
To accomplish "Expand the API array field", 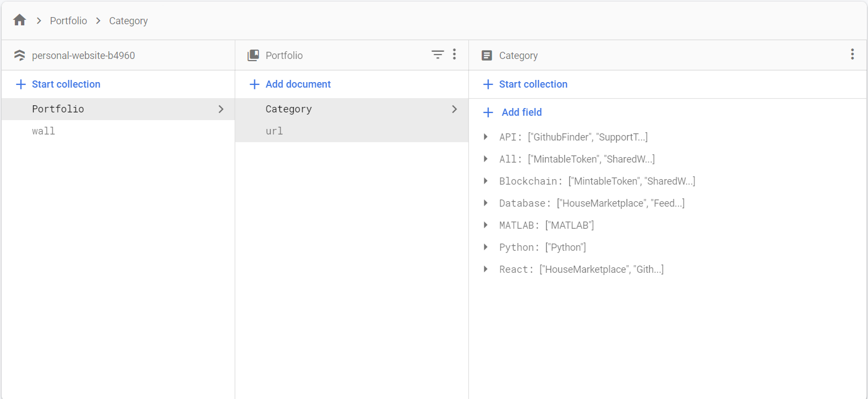I will (486, 137).
